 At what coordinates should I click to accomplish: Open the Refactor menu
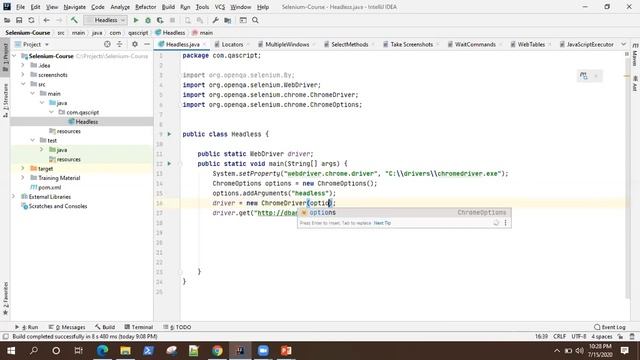[146, 7]
